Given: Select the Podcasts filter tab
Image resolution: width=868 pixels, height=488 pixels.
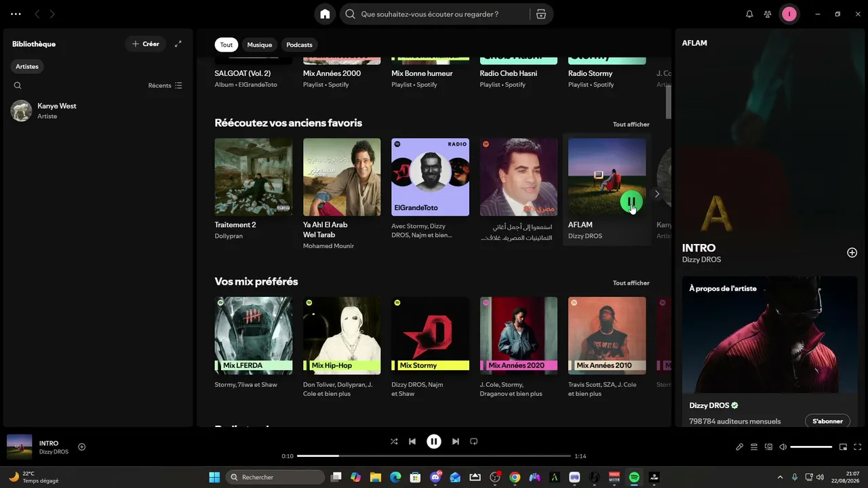Looking at the screenshot, I should point(299,45).
